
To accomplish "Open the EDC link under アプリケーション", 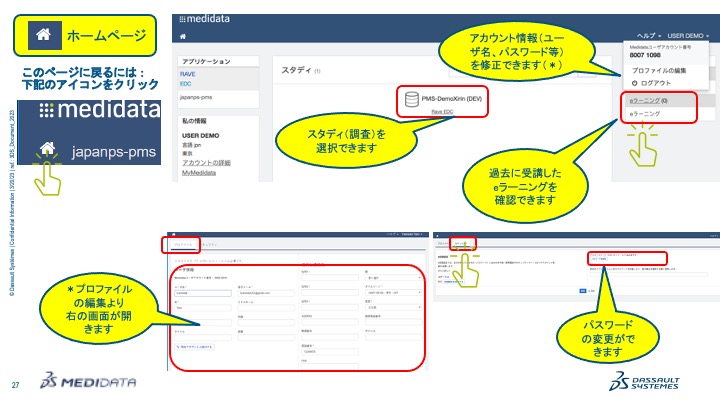I will 187,84.
